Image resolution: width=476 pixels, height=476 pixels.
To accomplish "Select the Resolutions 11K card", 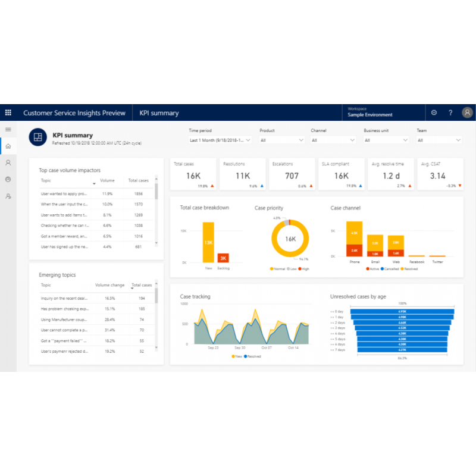I will 243,174.
